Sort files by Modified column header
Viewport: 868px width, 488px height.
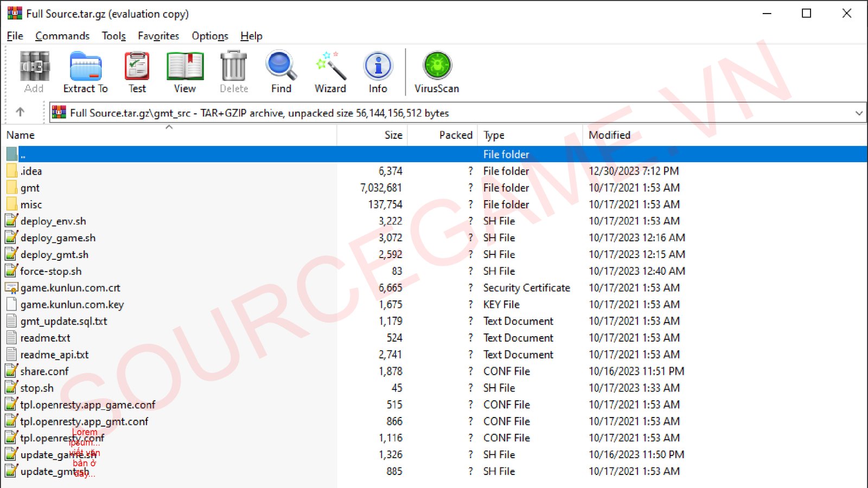[609, 135]
